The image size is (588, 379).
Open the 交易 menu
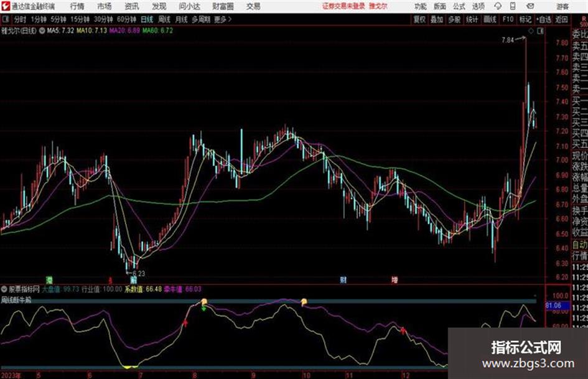pos(253,6)
